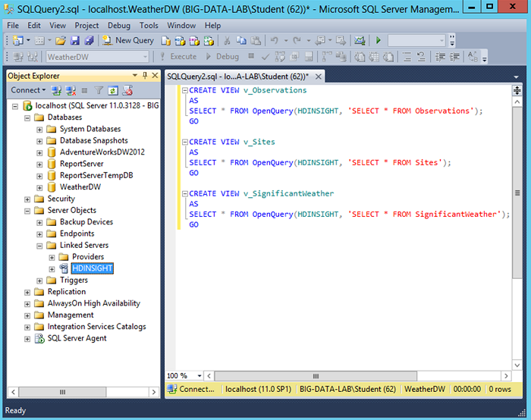Click the Cut scissors icon
Screen dimensions: 531x420
[x=225, y=40]
